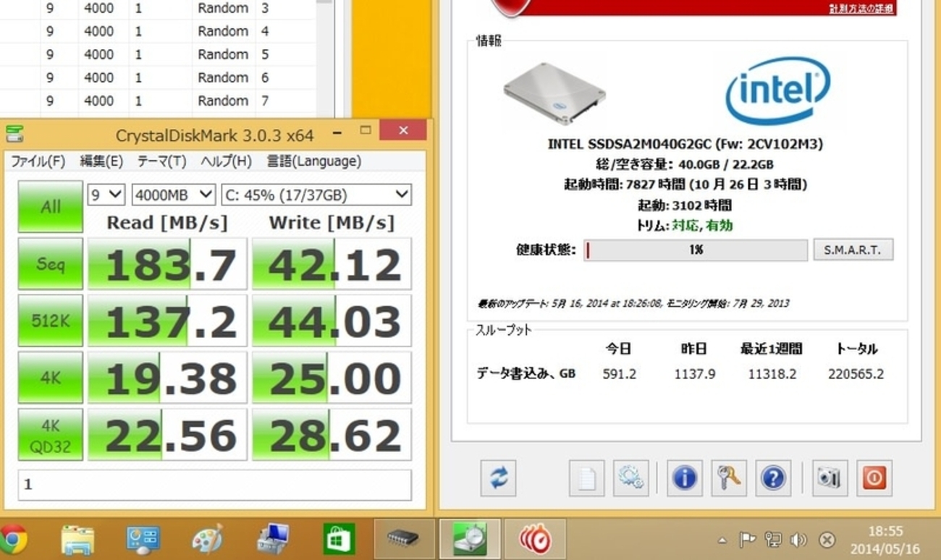941x560 pixels.
Task: Open help with the blue question mark icon
Action: (x=773, y=478)
